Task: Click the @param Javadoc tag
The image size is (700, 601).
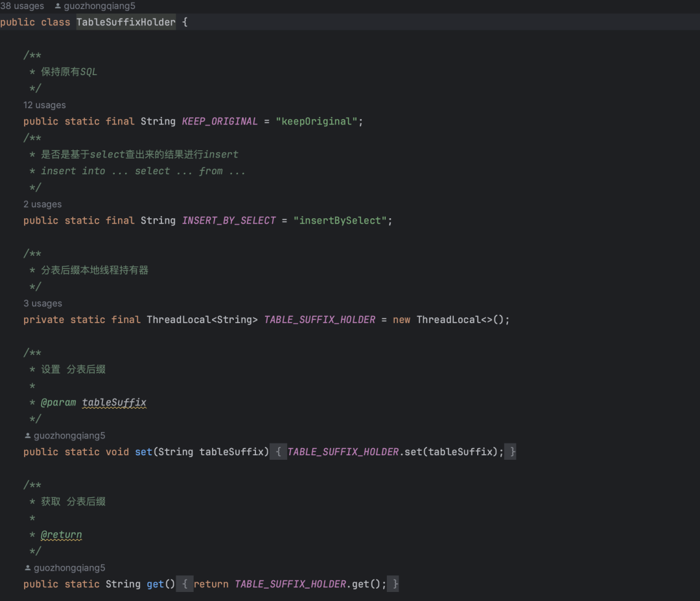Action: pos(58,402)
